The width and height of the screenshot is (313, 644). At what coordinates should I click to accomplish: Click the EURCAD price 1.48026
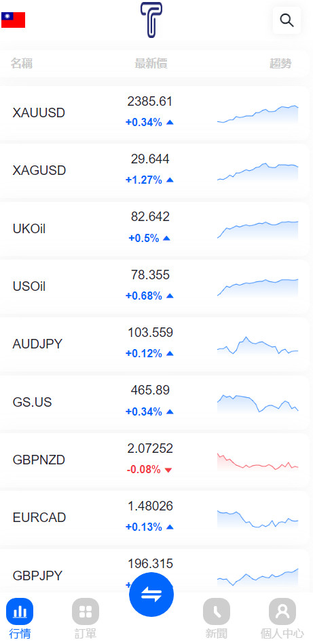150,506
